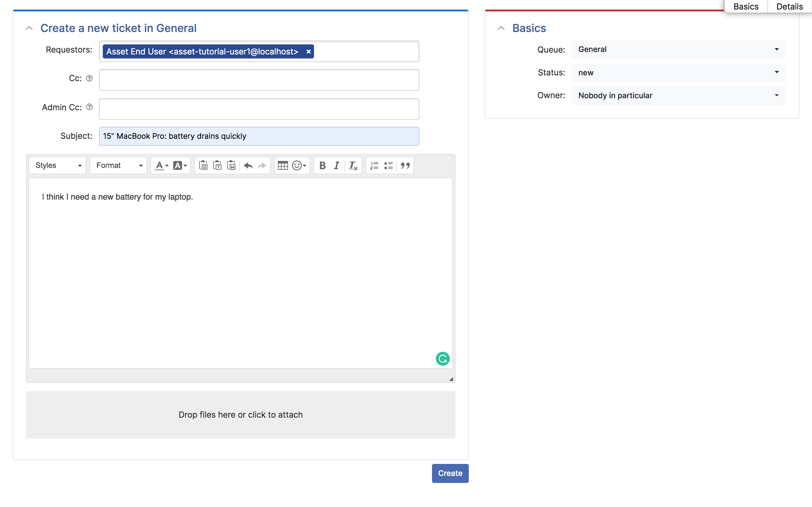Image resolution: width=812 pixels, height=507 pixels.
Task: Apply block quote formatting
Action: 405,165
